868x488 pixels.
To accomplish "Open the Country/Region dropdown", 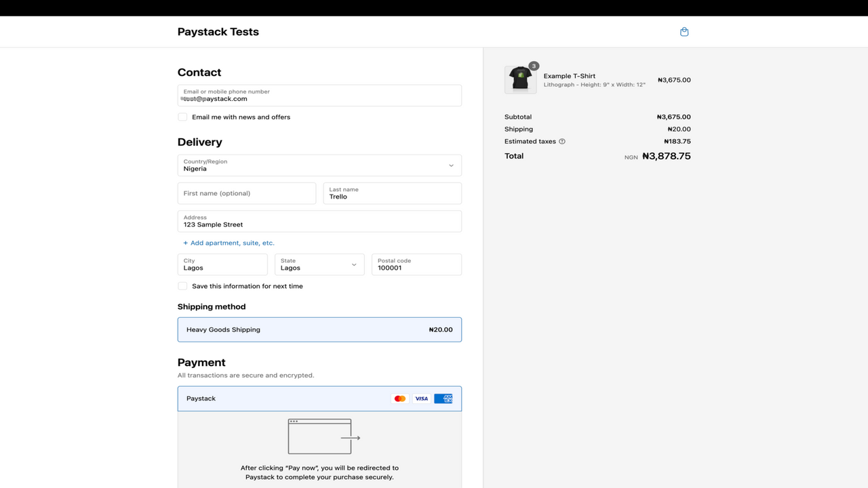I will [x=319, y=165].
